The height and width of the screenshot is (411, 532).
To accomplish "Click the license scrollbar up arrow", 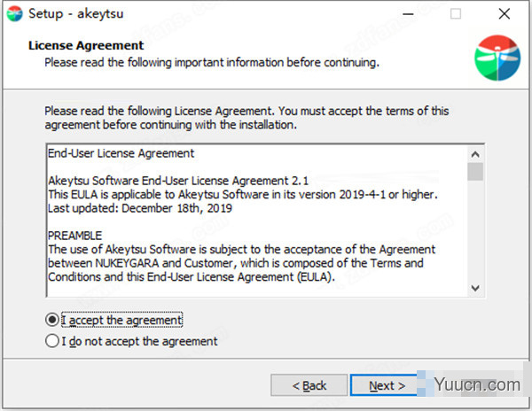I will [x=475, y=152].
